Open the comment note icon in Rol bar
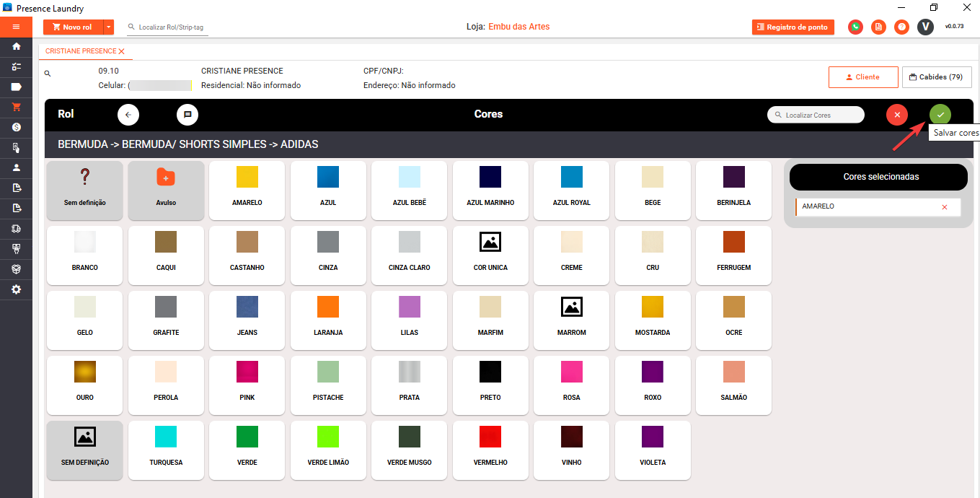 coord(187,115)
